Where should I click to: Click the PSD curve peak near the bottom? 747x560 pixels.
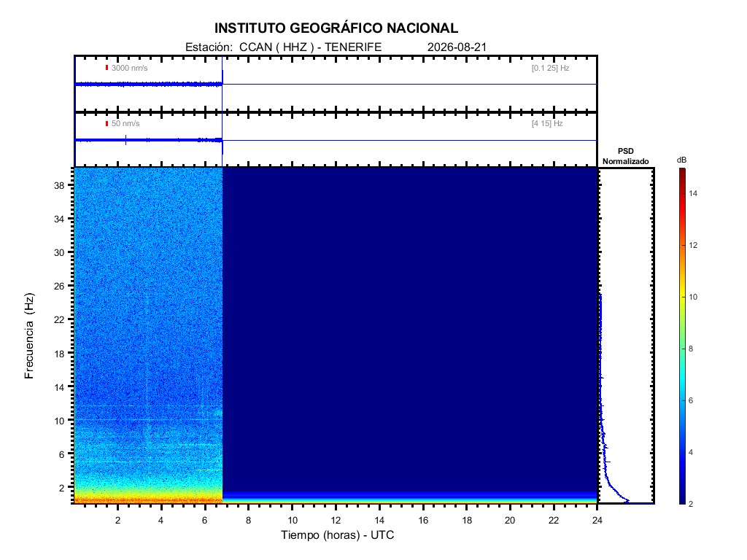(x=627, y=501)
